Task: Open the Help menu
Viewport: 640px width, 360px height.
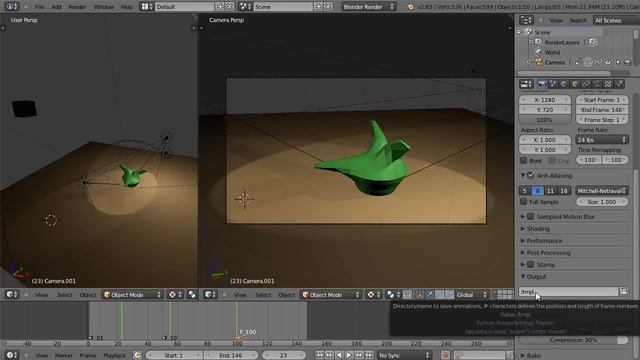Action: pos(127,7)
